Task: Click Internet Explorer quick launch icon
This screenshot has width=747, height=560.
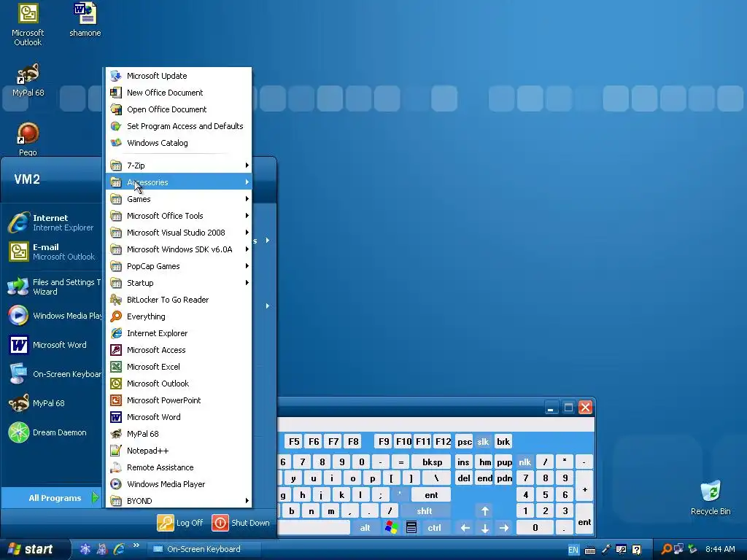Action: click(x=119, y=549)
